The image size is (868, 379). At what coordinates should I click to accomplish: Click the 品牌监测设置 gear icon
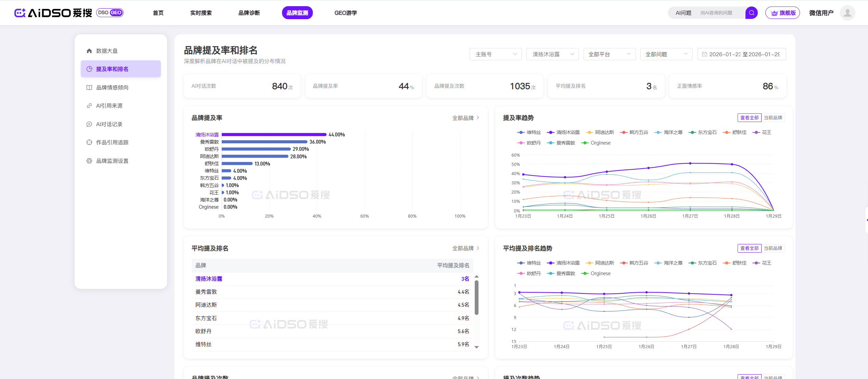pos(89,161)
